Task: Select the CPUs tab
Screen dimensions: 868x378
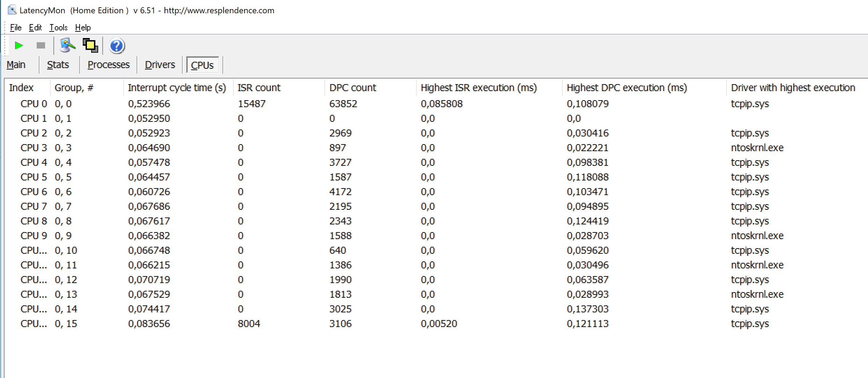Action: click(x=202, y=65)
